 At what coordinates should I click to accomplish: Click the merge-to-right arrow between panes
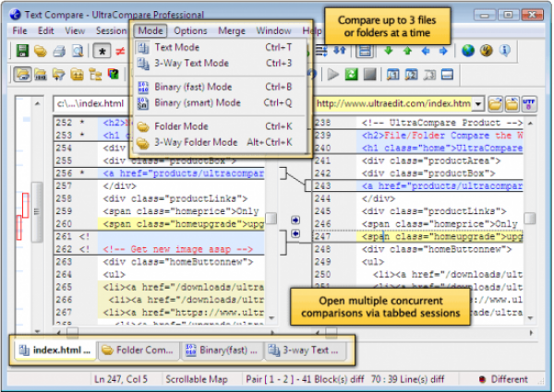click(295, 220)
